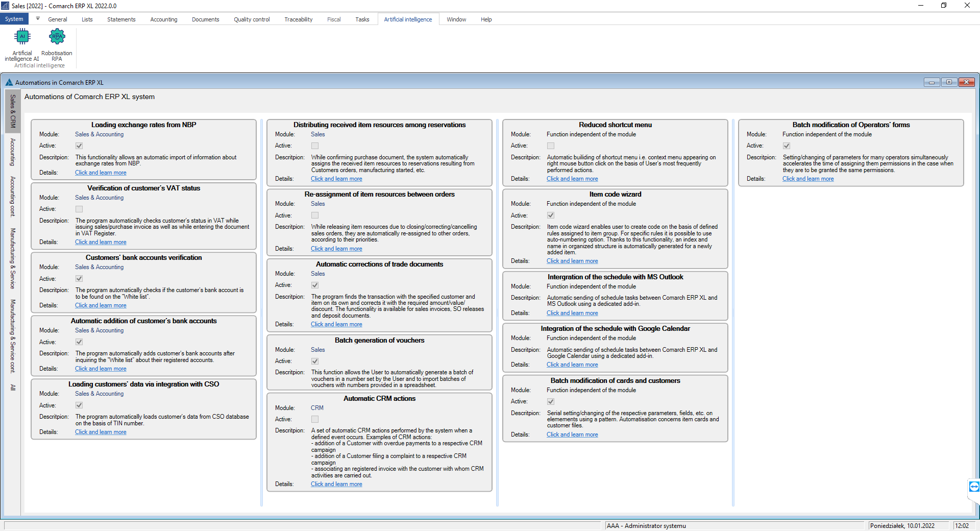Toggle Active for Automatic addition of customer's bank accounts
Viewport: 980px width, 531px height.
point(79,342)
